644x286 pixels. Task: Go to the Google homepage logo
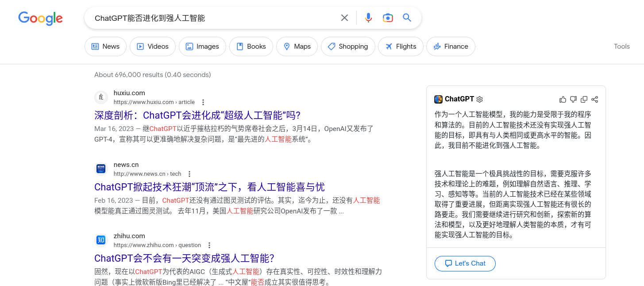(40, 18)
